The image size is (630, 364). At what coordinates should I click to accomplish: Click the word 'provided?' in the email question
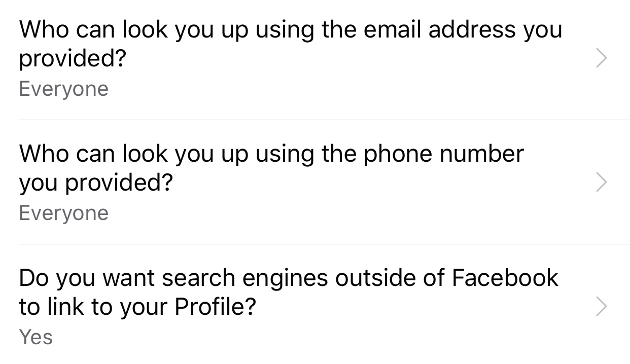point(72,60)
